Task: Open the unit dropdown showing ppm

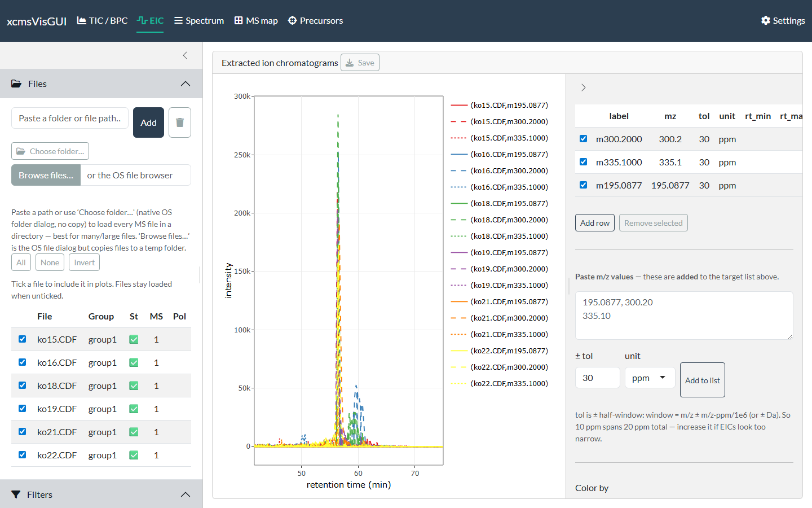Action: [x=650, y=378]
